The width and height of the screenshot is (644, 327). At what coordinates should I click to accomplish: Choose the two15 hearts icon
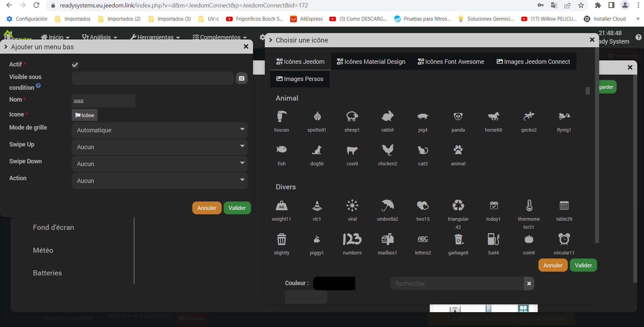pos(423,206)
